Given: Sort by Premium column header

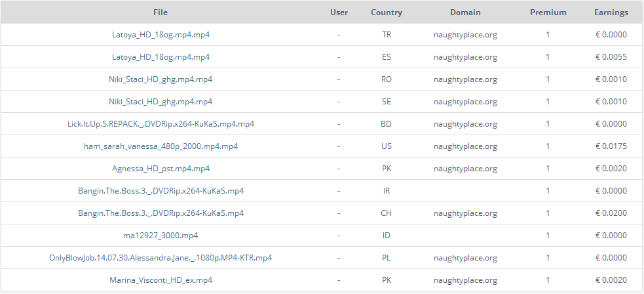Looking at the screenshot, I should [548, 12].
